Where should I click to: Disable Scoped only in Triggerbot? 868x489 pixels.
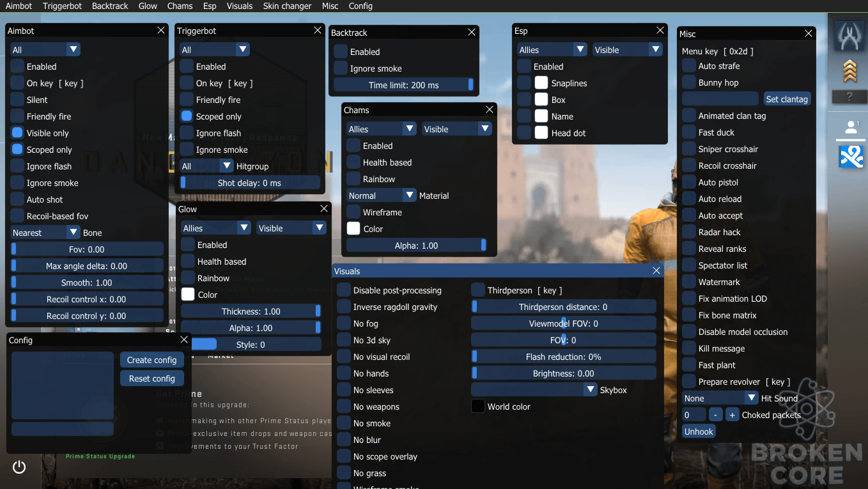(x=187, y=116)
